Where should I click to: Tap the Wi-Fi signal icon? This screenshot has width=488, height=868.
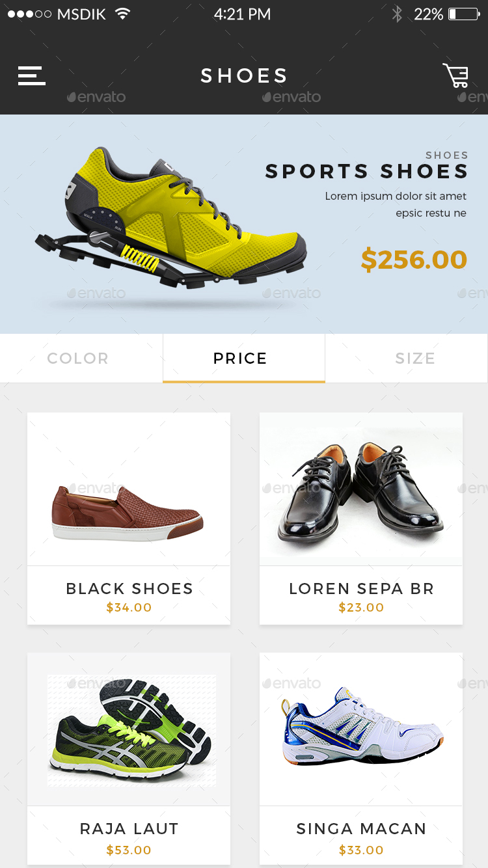coord(122,14)
